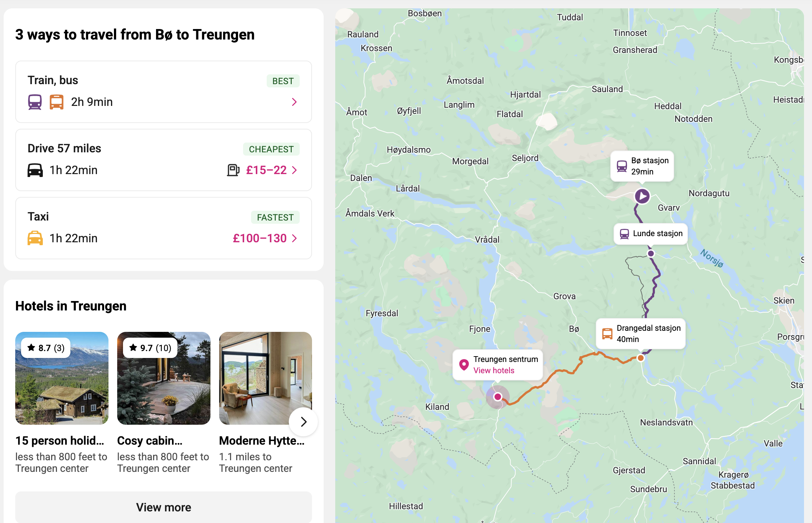The image size is (812, 523).
Task: Show next hotels with carousel arrow
Action: pyautogui.click(x=303, y=422)
